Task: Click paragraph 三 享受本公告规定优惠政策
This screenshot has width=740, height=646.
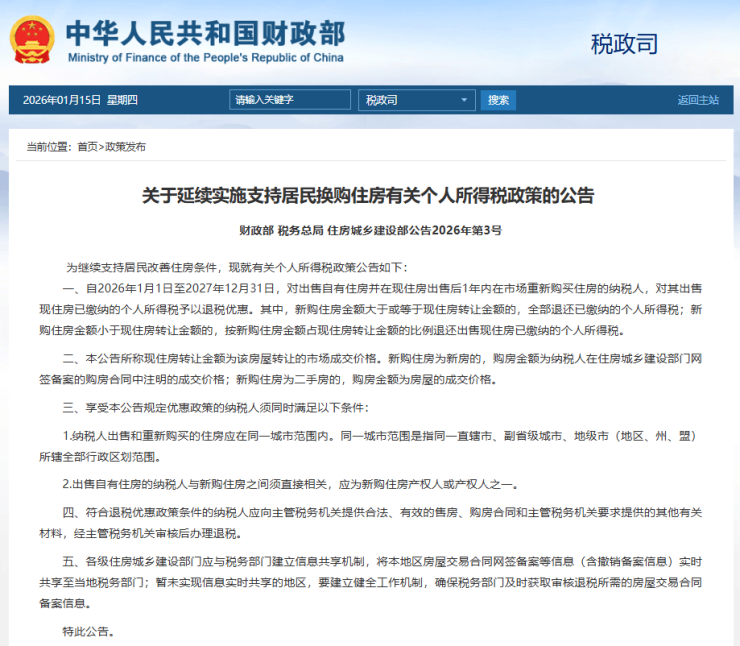Action: coord(216,408)
